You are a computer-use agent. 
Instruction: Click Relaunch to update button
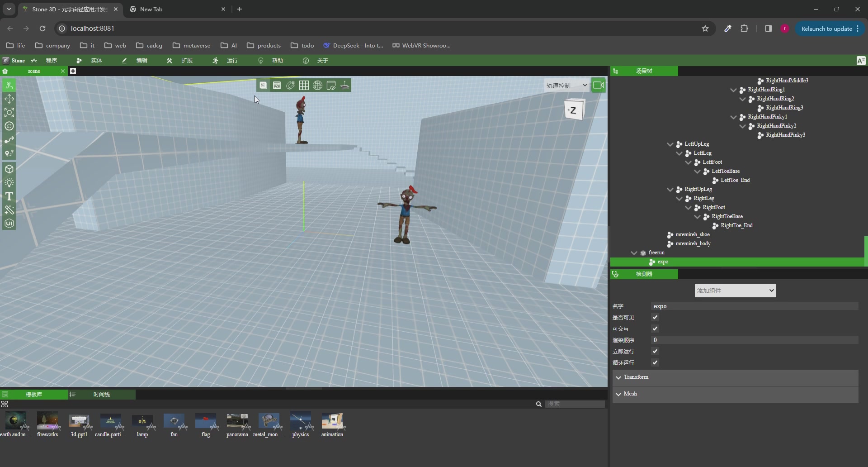[826, 29]
